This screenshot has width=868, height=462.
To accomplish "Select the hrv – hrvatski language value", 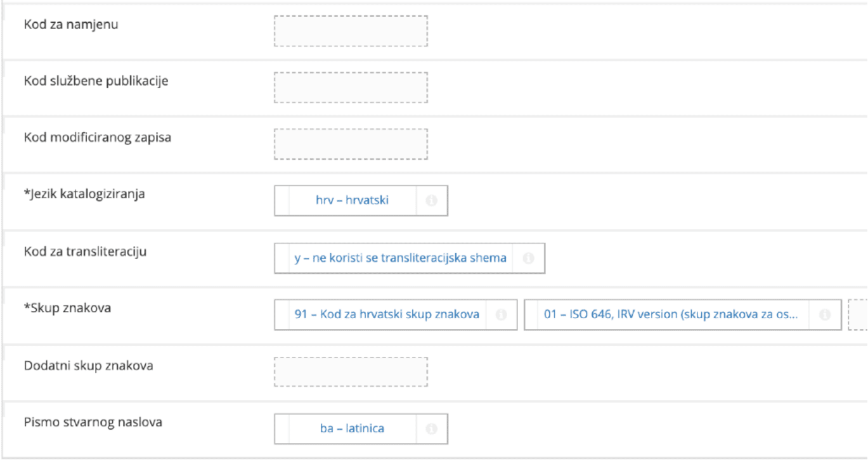I will pyautogui.click(x=352, y=201).
